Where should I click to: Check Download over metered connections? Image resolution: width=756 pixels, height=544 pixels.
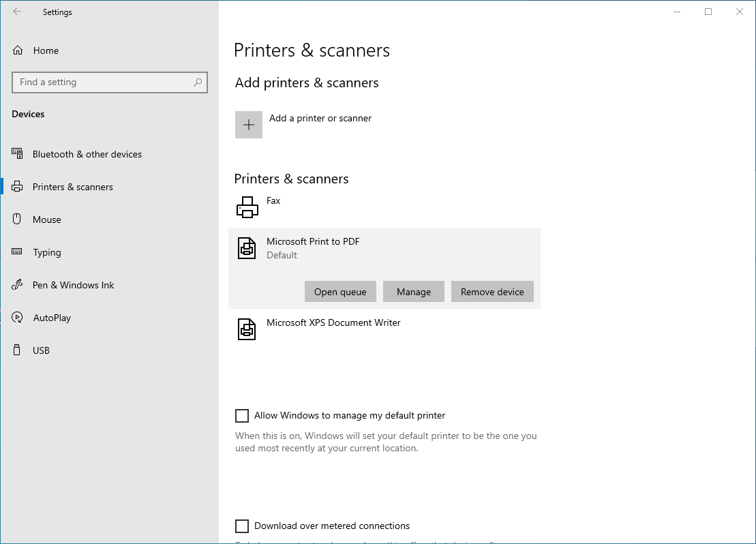(x=242, y=526)
